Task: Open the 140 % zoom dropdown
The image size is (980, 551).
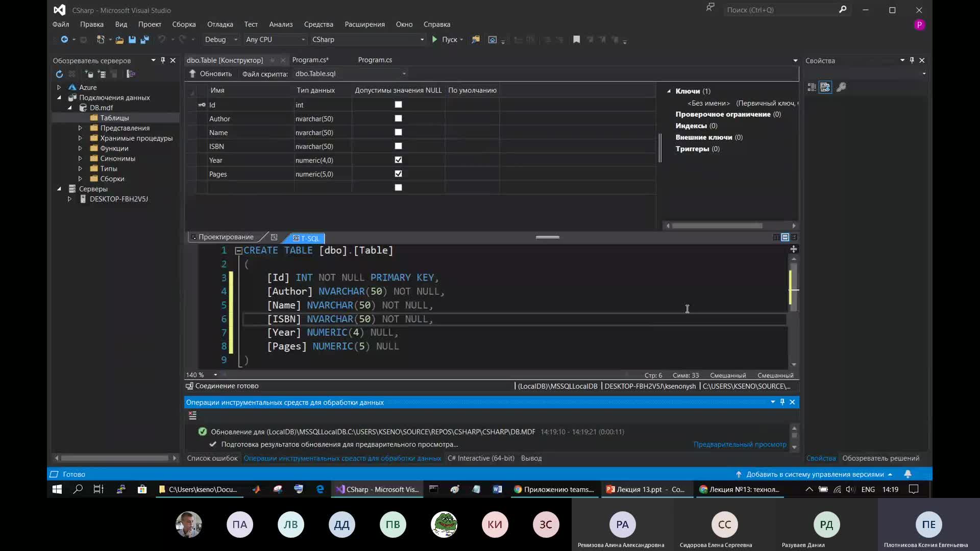Action: pos(215,374)
